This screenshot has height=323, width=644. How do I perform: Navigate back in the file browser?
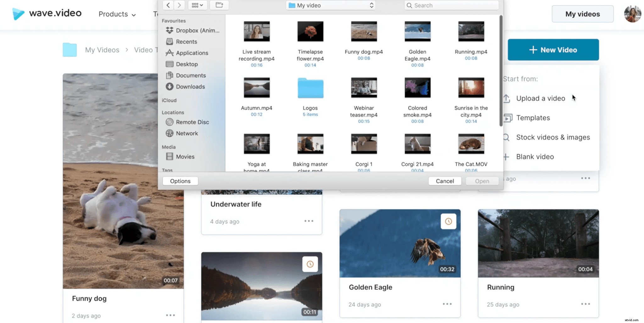click(x=168, y=5)
